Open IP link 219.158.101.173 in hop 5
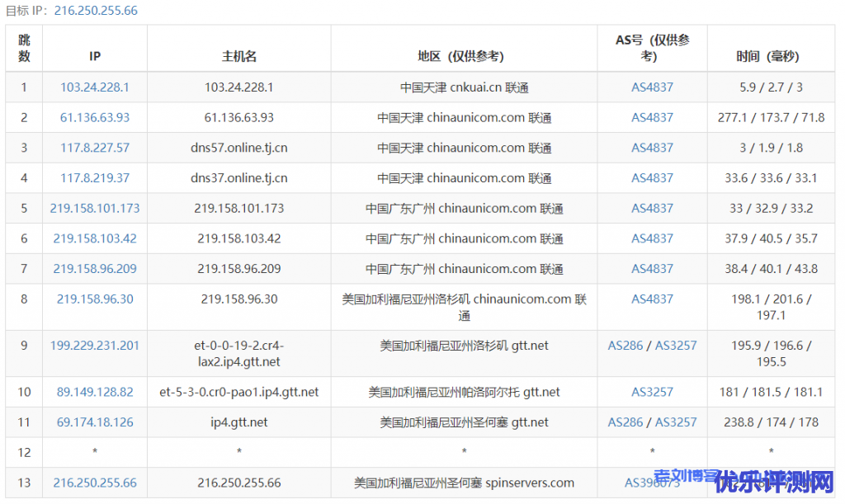The width and height of the screenshot is (845, 504). point(95,209)
